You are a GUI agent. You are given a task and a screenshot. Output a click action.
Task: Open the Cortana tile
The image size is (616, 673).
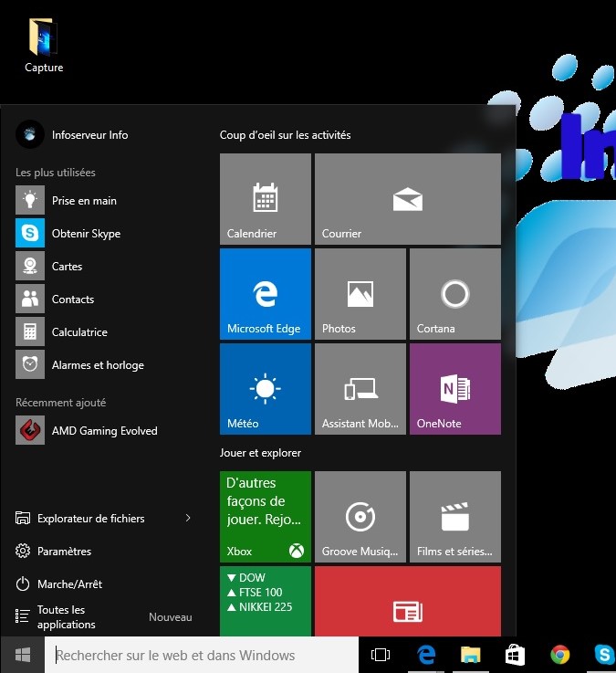click(x=455, y=294)
